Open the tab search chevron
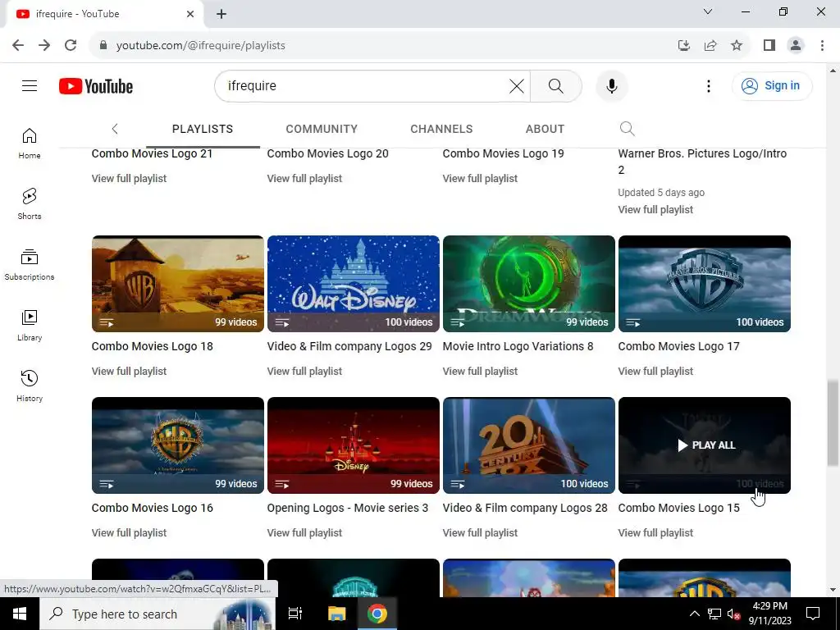The height and width of the screenshot is (630, 840). coord(708,11)
